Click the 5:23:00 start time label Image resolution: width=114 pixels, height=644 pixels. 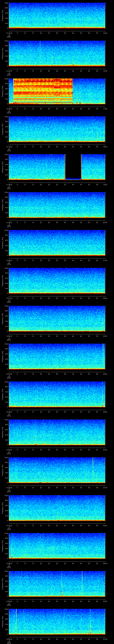[x=9, y=374]
